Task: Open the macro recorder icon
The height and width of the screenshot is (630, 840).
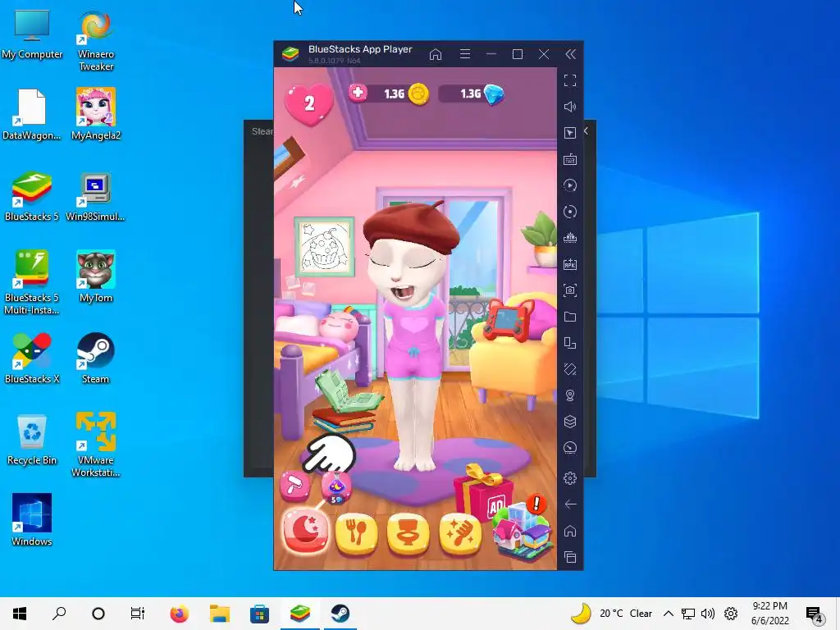Action: (x=570, y=185)
